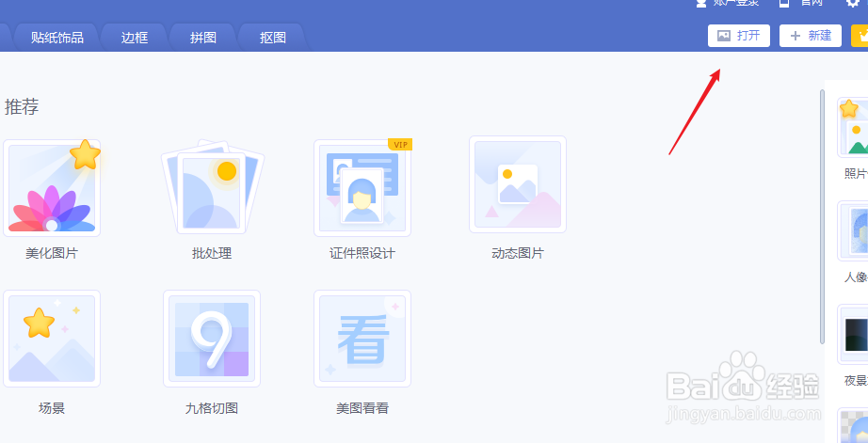Switch to the 抠图 tab
The width and height of the screenshot is (868, 443).
(273, 38)
